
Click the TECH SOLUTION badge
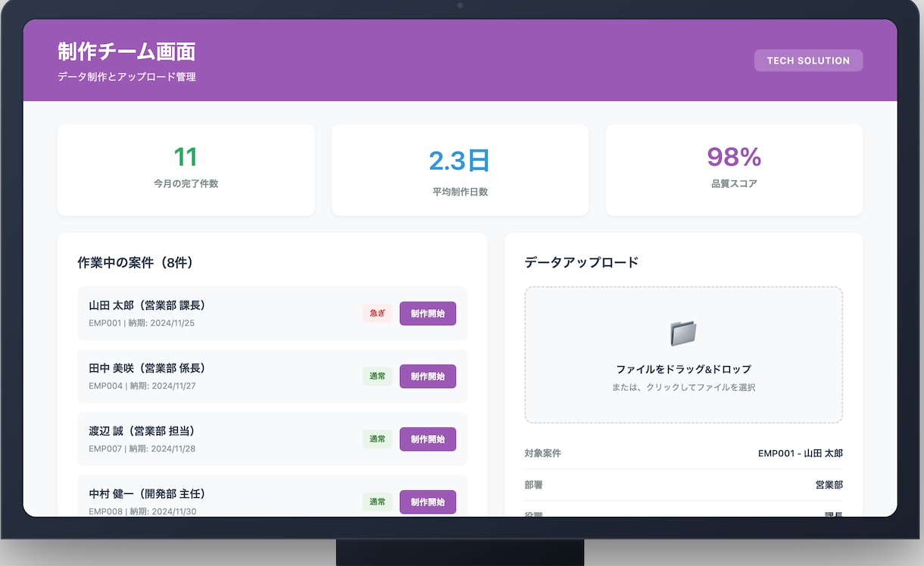[x=808, y=61]
